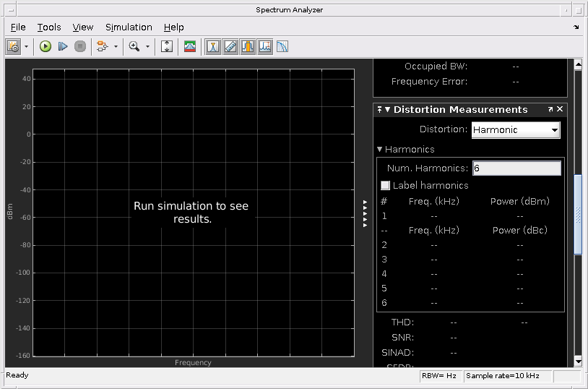Screen dimensions: 588x389
Task: Scale axes limits with the autoscale icon
Action: pos(167,46)
